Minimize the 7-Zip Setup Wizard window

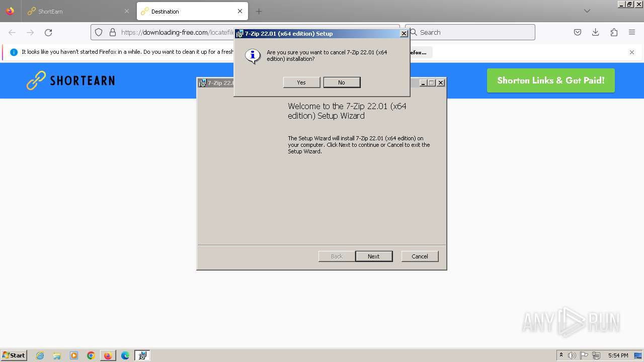coord(423,83)
